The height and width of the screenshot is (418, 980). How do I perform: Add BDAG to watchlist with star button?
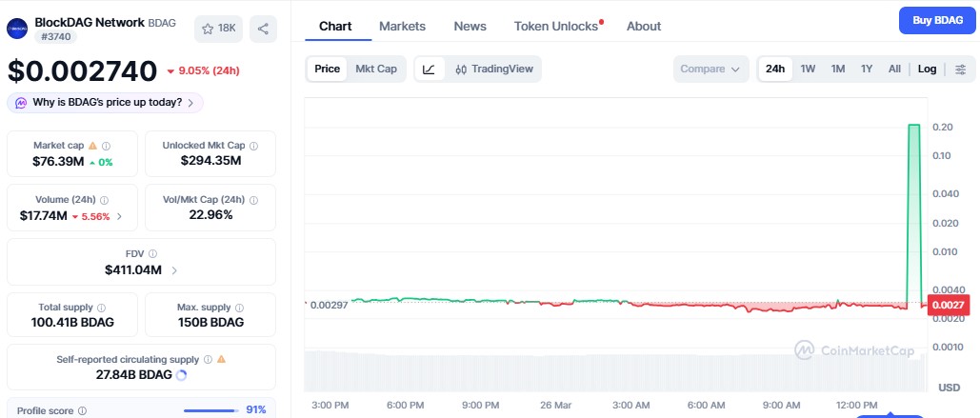coord(218,29)
